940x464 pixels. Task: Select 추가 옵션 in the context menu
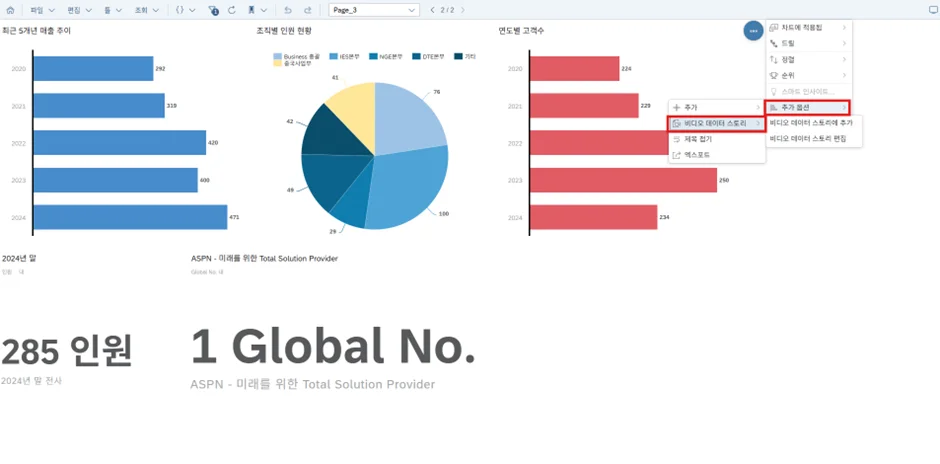808,108
